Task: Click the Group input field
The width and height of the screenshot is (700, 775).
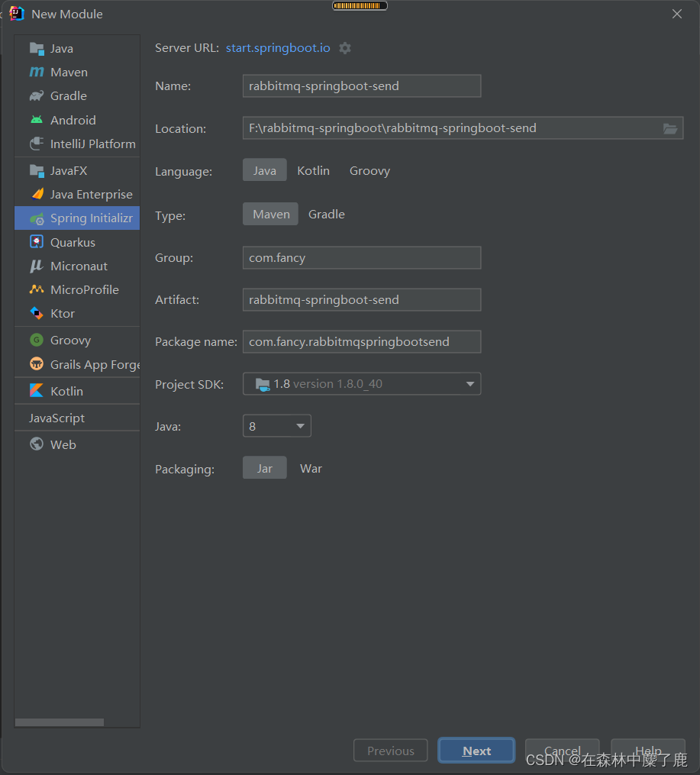Action: pyautogui.click(x=362, y=257)
